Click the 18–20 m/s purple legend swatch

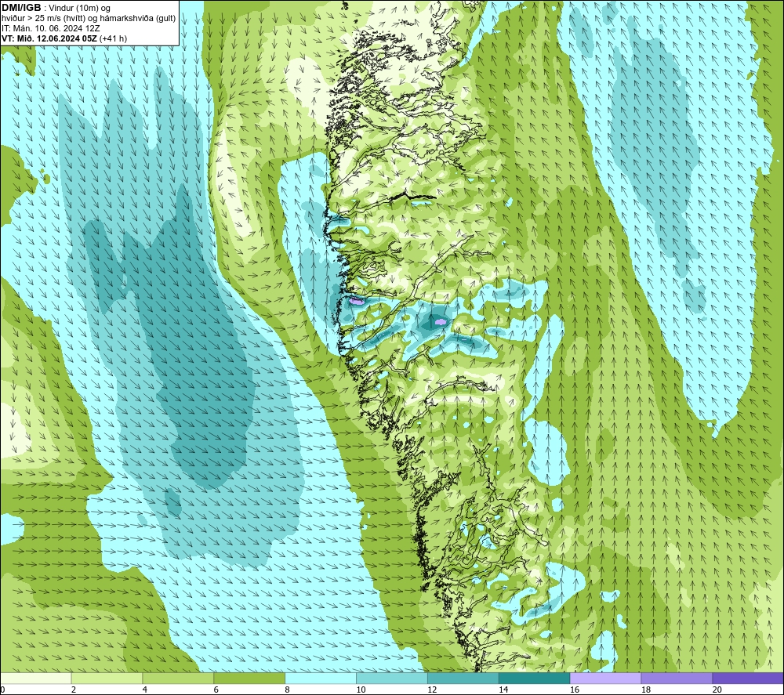677,678
